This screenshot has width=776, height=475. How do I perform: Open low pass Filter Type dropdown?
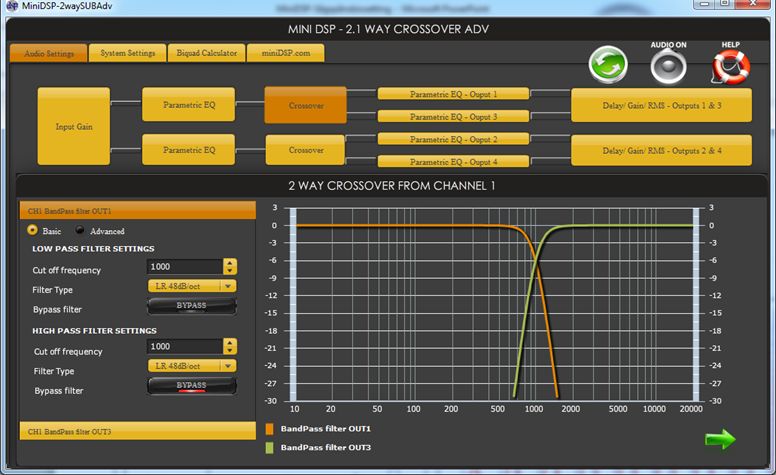tap(192, 286)
